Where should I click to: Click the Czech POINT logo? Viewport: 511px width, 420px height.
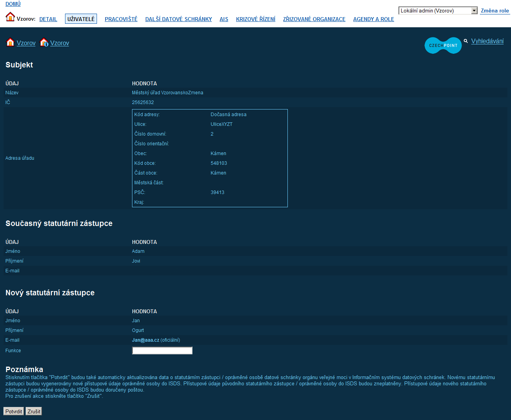click(x=443, y=46)
